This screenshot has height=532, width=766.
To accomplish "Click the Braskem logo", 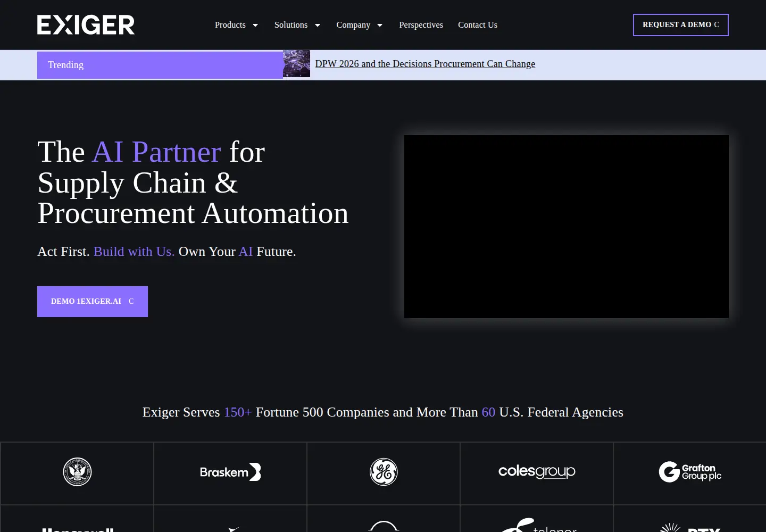I will 230,472.
